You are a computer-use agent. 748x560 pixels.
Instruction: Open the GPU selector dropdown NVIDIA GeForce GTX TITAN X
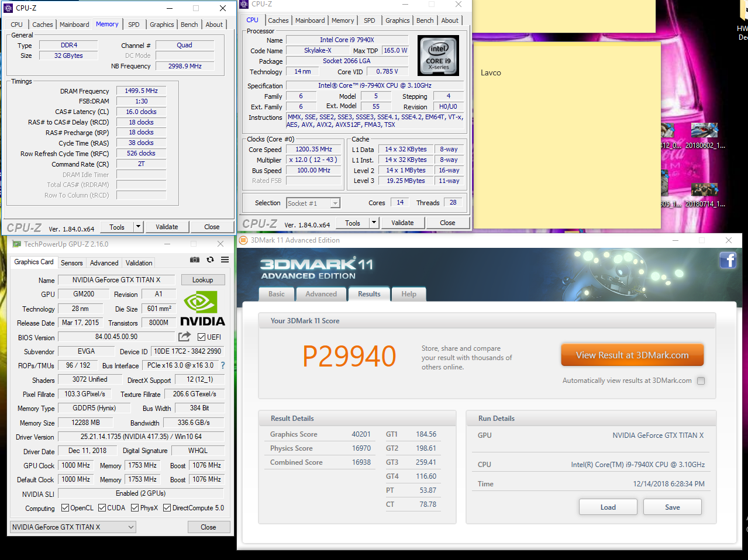pyautogui.click(x=73, y=527)
